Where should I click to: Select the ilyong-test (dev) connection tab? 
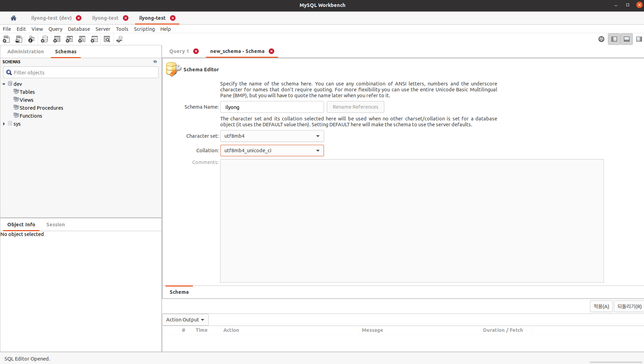(x=51, y=18)
